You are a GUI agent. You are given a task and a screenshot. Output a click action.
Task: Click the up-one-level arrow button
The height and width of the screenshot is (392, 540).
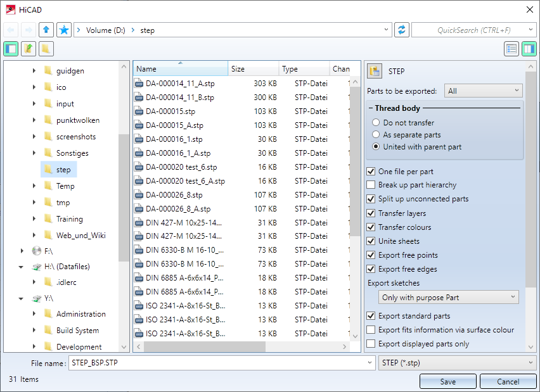pos(46,30)
